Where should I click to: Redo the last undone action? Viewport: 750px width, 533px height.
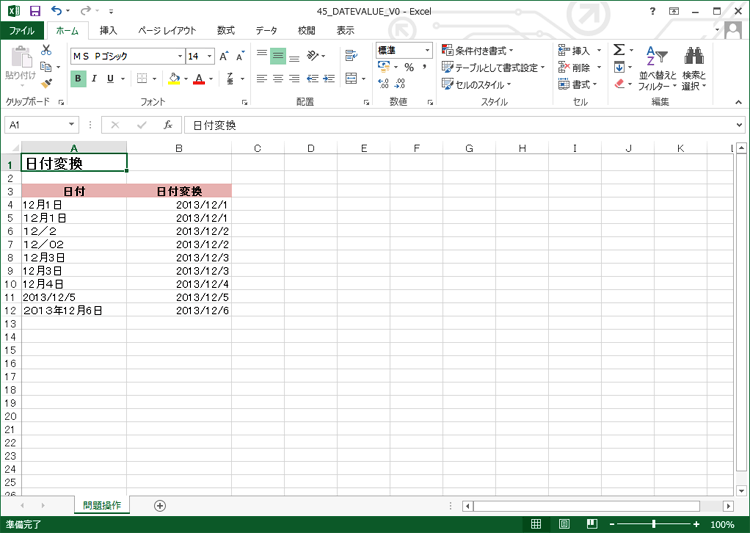(86, 11)
